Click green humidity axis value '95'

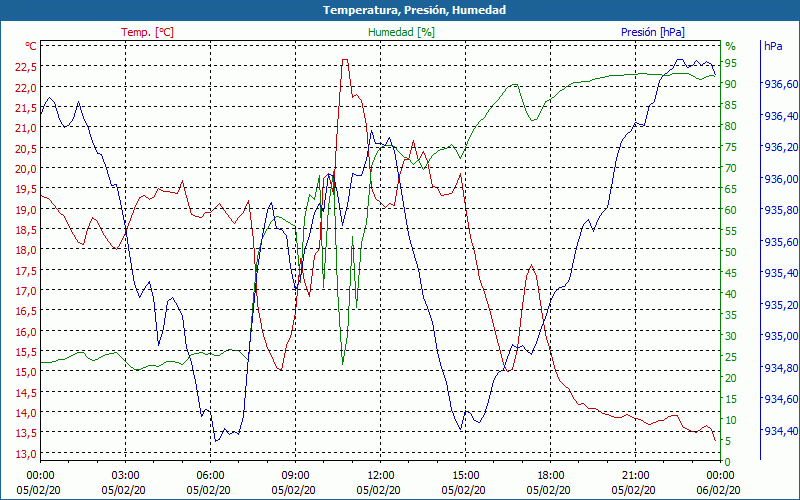731,63
